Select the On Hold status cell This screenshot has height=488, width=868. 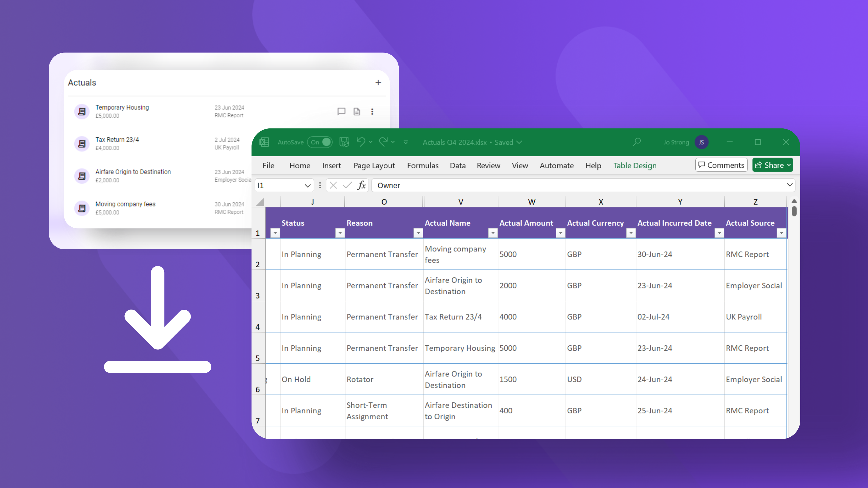pyautogui.click(x=312, y=379)
